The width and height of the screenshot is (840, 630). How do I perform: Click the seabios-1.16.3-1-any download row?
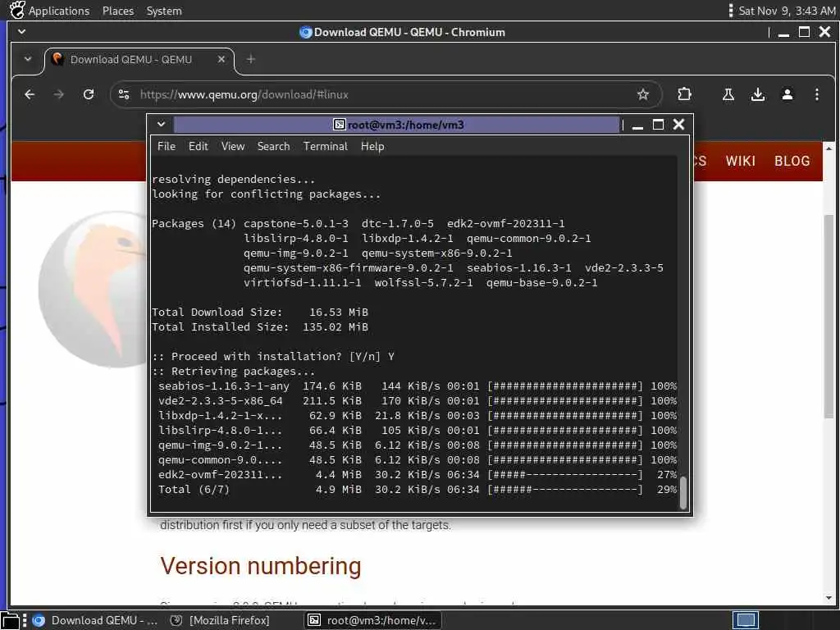[x=417, y=386]
